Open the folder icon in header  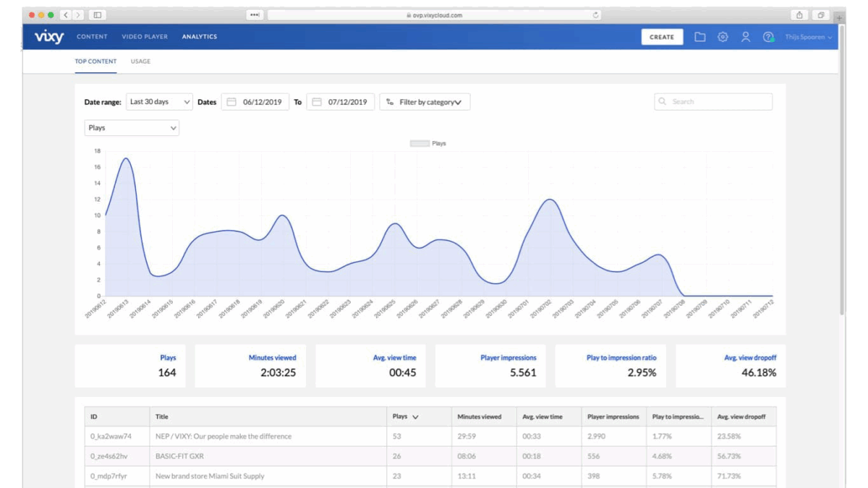(700, 37)
